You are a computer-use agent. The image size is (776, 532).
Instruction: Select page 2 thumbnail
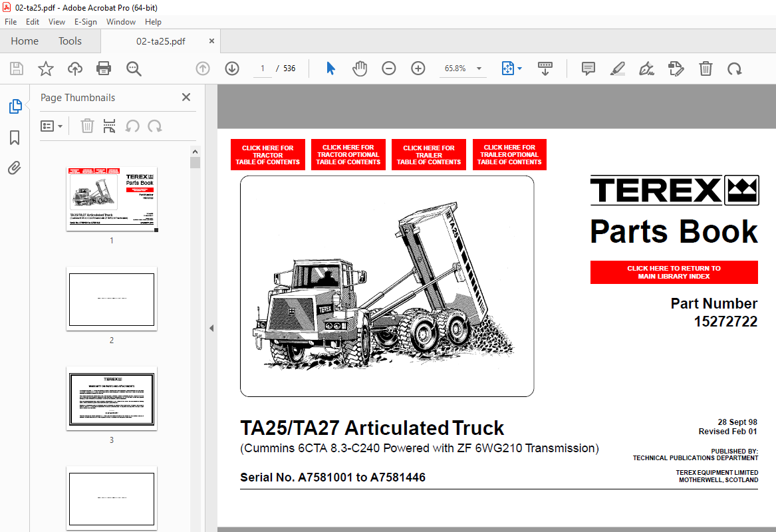(112, 299)
